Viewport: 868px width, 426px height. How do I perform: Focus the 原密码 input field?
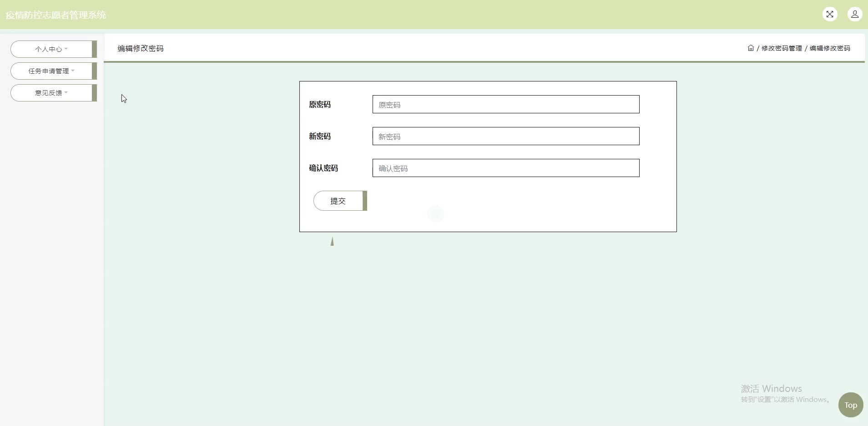pos(506,104)
